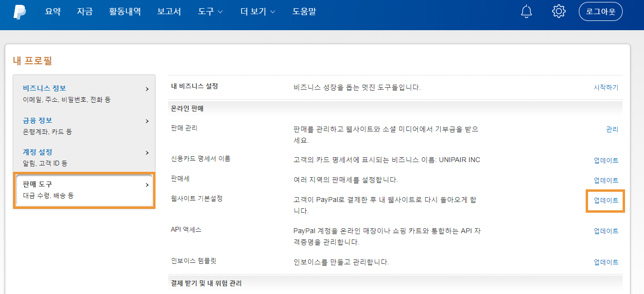Viewport: 644px width, 294px height.
Task: Open 도움말 from the navigation bar
Action: pos(304,12)
